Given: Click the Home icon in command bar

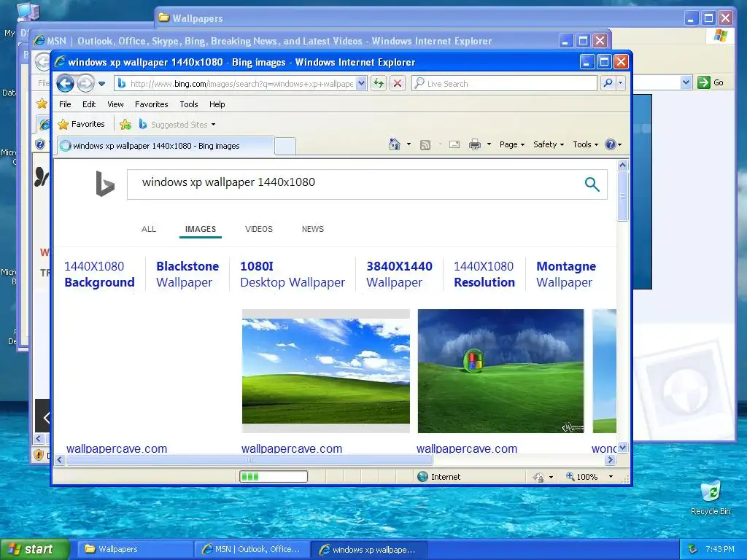Looking at the screenshot, I should click(395, 144).
